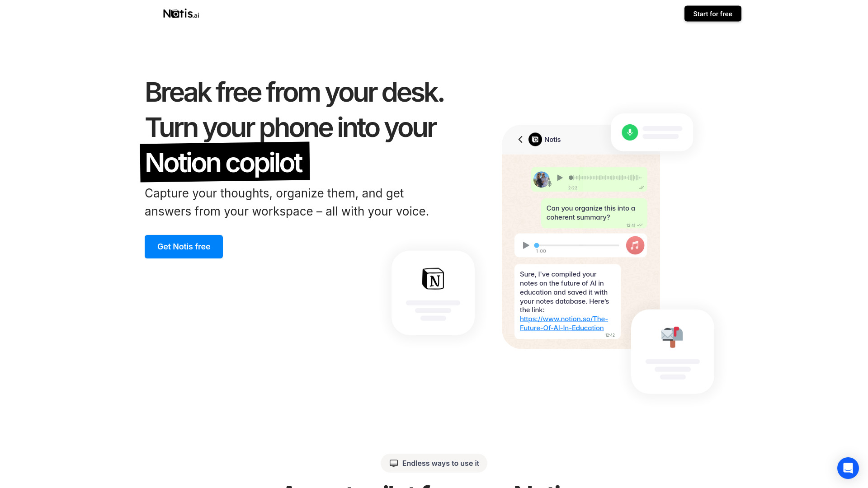This screenshot has height=488, width=868.
Task: Expand the Endless ways to use it section
Action: pos(434,463)
